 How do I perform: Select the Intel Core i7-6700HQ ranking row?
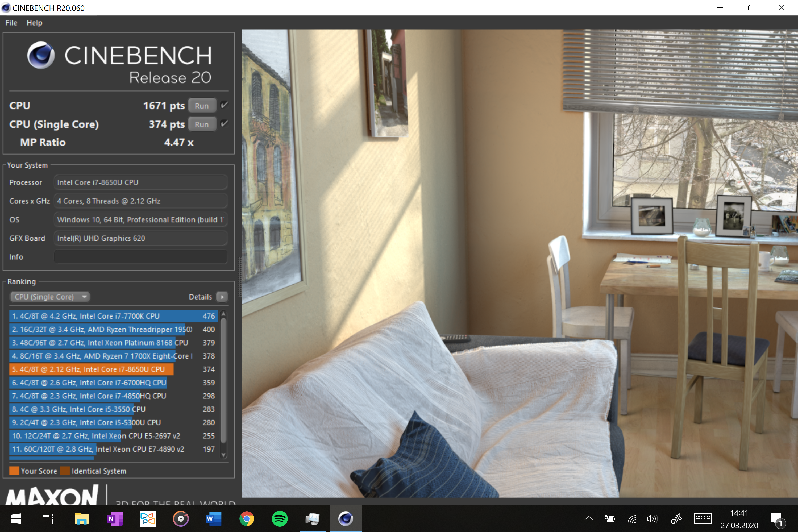click(x=114, y=383)
